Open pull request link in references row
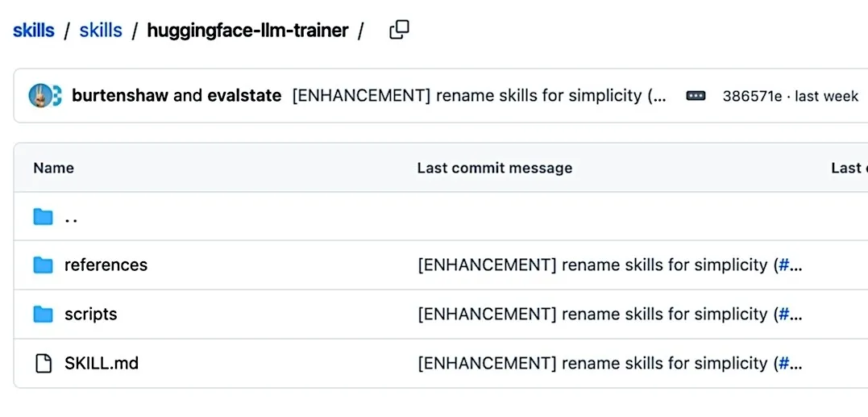This screenshot has width=868, height=417. (791, 265)
